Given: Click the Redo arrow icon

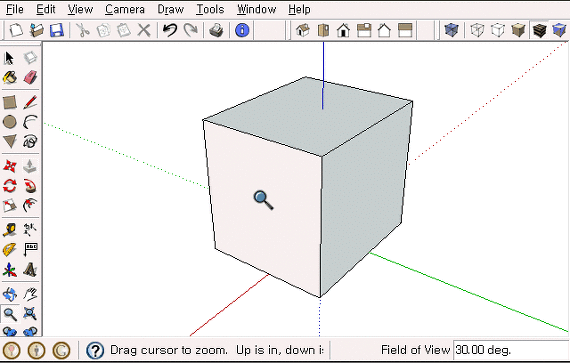Looking at the screenshot, I should 190,30.
